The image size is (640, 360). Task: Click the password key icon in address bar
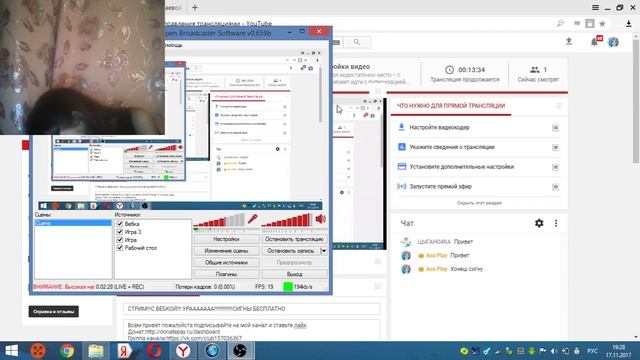coord(560,24)
